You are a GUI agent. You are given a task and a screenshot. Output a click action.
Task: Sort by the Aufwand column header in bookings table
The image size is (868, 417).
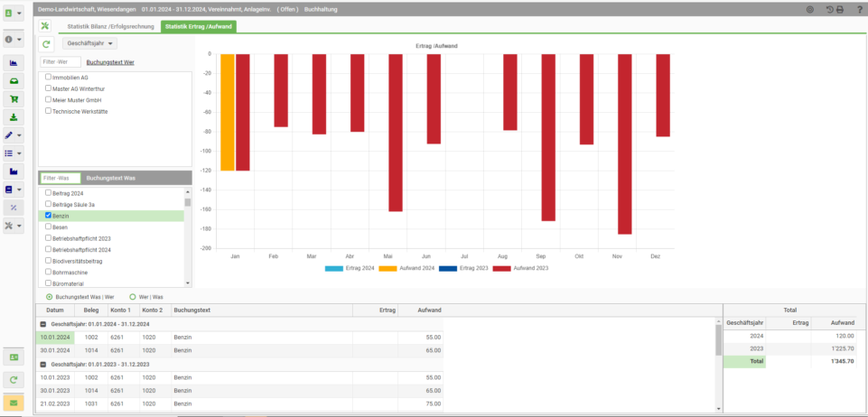pos(421,310)
